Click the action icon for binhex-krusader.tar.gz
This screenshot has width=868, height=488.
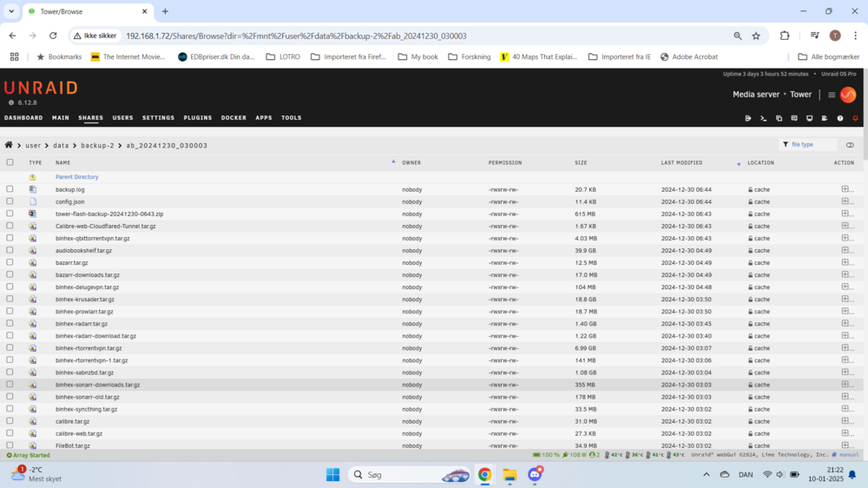[847, 299]
